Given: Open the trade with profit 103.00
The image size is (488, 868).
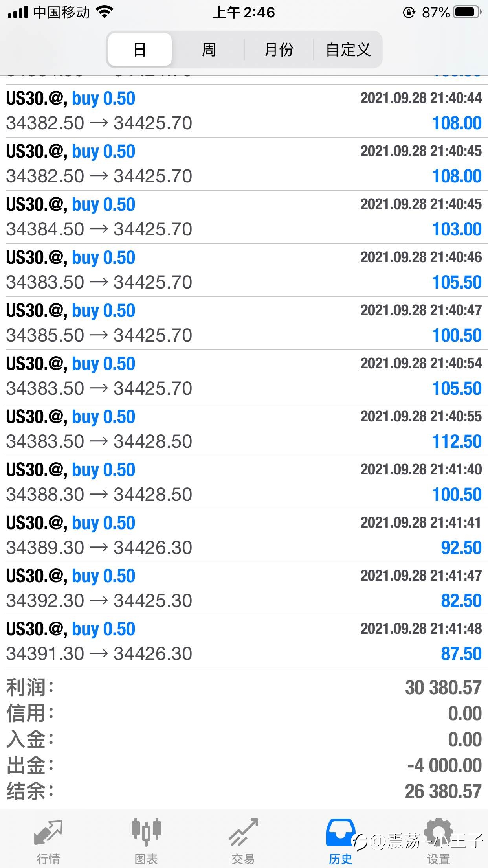Looking at the screenshot, I should 244,217.
